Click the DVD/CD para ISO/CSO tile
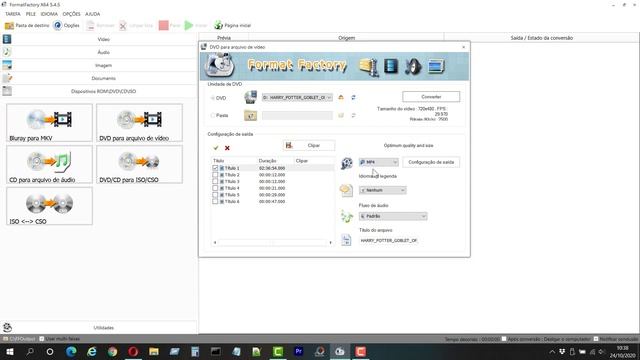The image size is (640, 360). click(139, 164)
